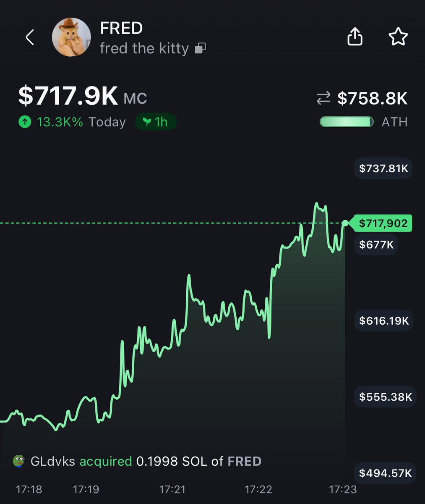Click the ATH progress bar
Viewport: 425px width, 504px height.
point(347,122)
